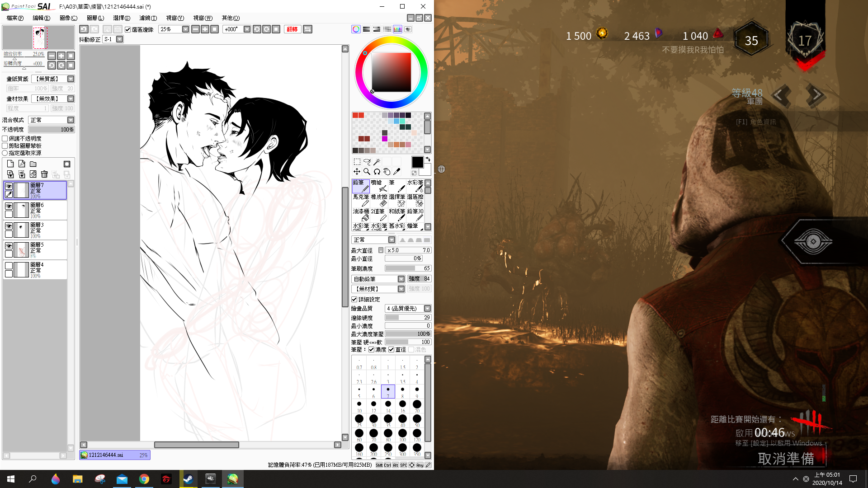This screenshot has height=488, width=868.
Task: Select the lasso selection tool
Action: coord(367,161)
